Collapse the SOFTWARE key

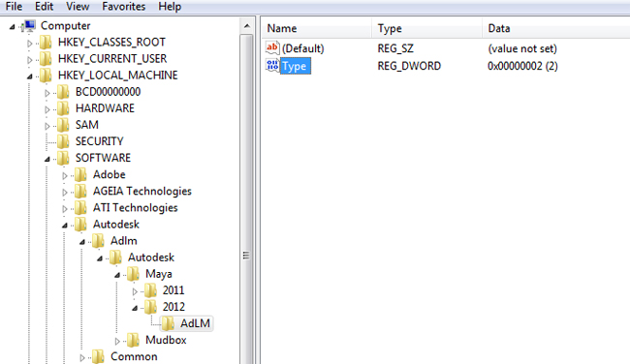[x=47, y=159]
